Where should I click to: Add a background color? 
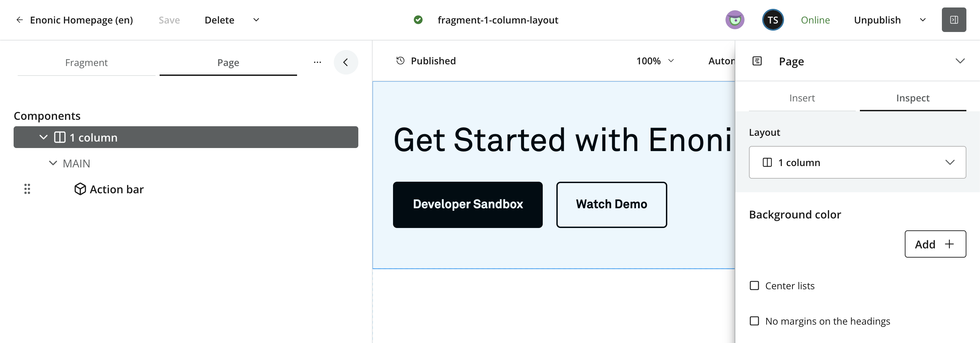935,244
